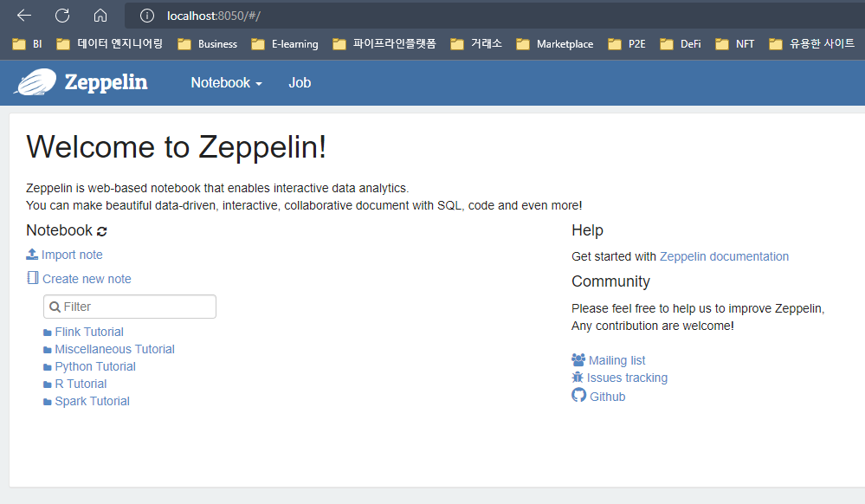The width and height of the screenshot is (865, 504).
Task: Open the browser home page icon
Action: pyautogui.click(x=100, y=16)
